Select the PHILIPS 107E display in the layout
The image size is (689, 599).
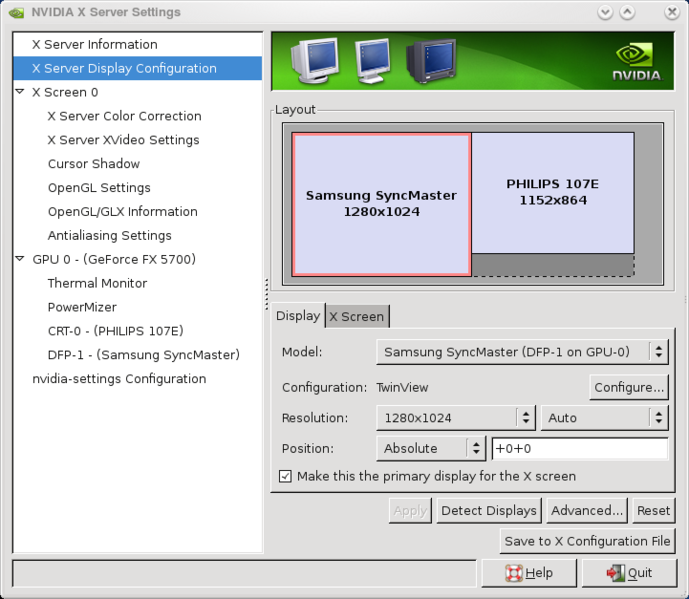(x=552, y=192)
